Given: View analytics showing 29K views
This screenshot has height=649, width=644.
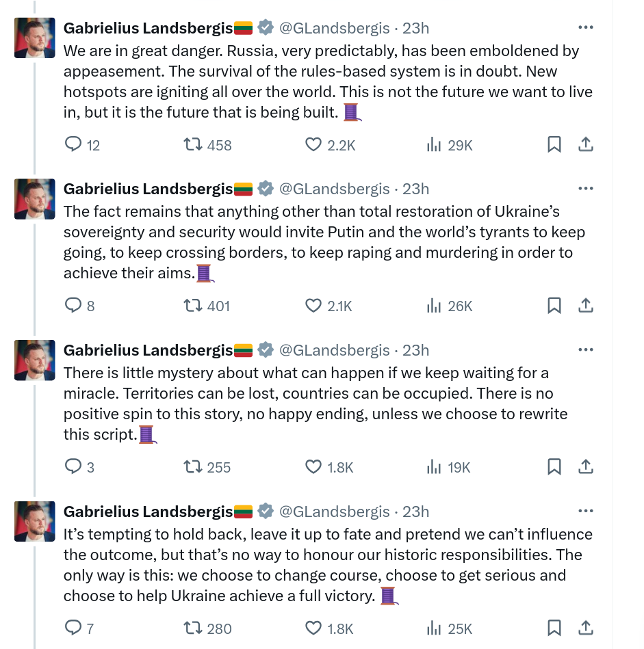Looking at the screenshot, I should pos(450,145).
